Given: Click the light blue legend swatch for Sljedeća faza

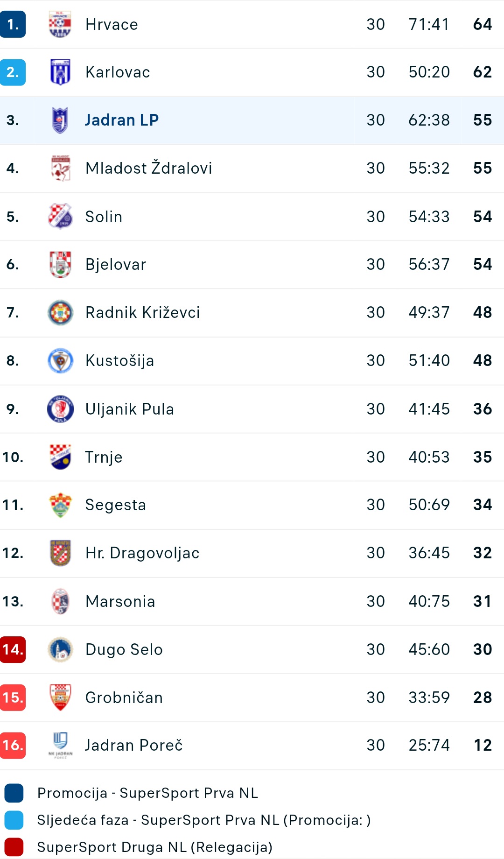Looking at the screenshot, I should 14,820.
